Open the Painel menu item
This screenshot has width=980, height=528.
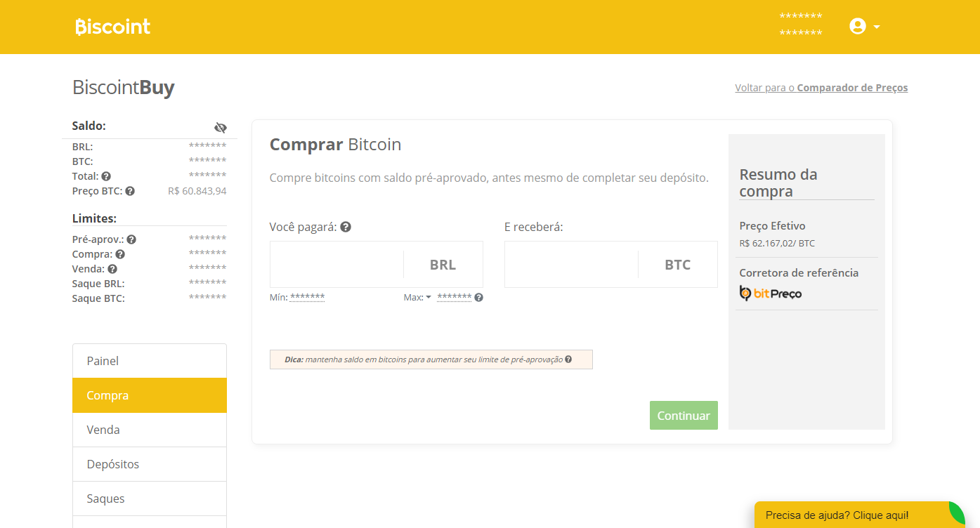(x=150, y=361)
